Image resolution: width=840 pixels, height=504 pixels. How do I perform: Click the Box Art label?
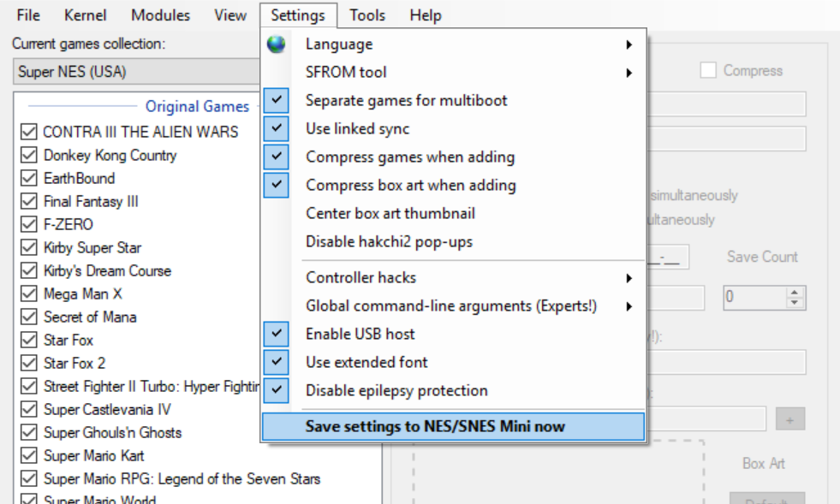click(764, 463)
